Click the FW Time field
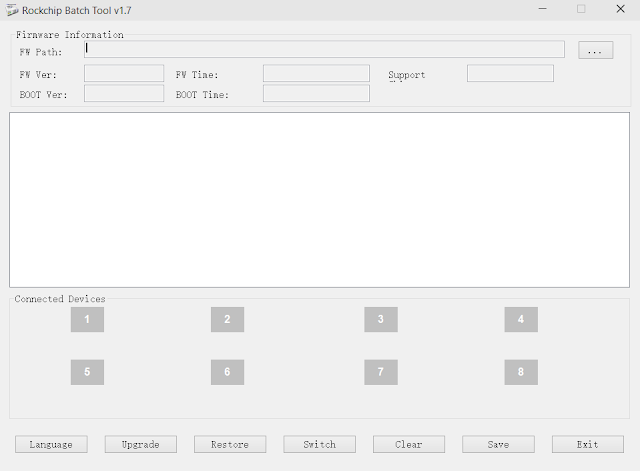This screenshot has width=640, height=471. click(x=316, y=73)
